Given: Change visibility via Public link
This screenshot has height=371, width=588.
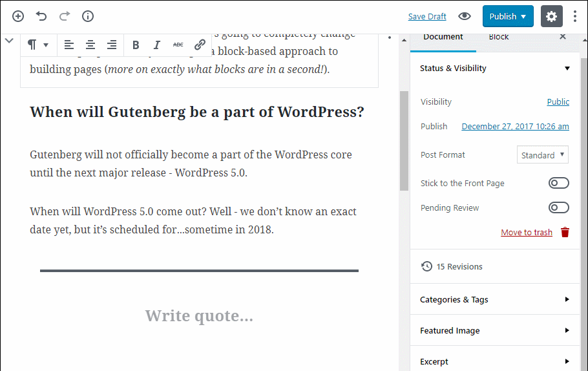Looking at the screenshot, I should point(558,101).
